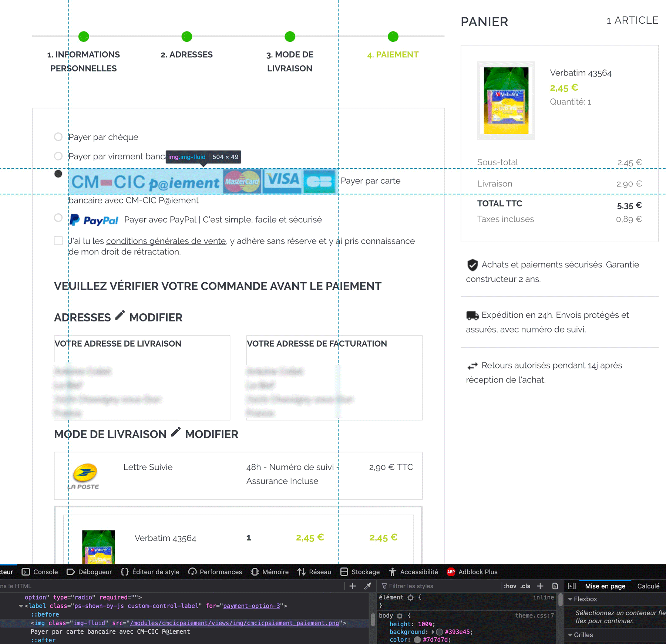Switch to the Calculé tab
Viewport: 666px width, 644px height.
(x=648, y=586)
